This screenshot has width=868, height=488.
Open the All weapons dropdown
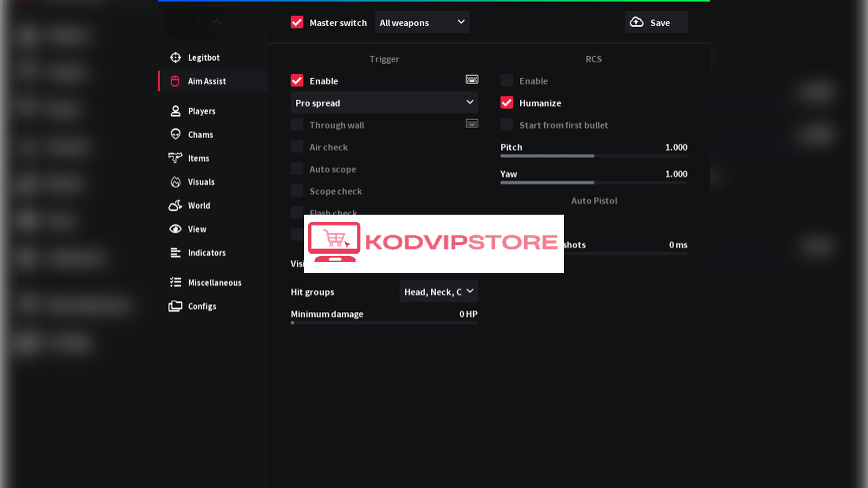[x=422, y=22]
